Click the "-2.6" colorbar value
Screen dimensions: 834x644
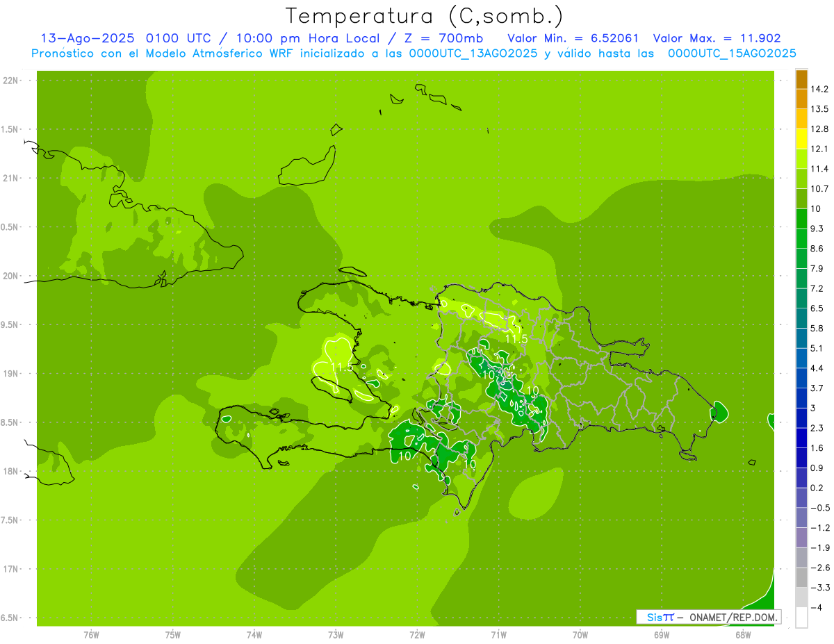tap(819, 568)
